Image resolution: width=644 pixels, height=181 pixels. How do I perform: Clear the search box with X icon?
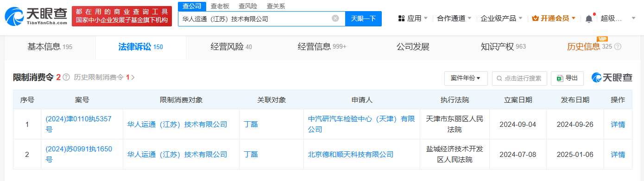[335, 19]
